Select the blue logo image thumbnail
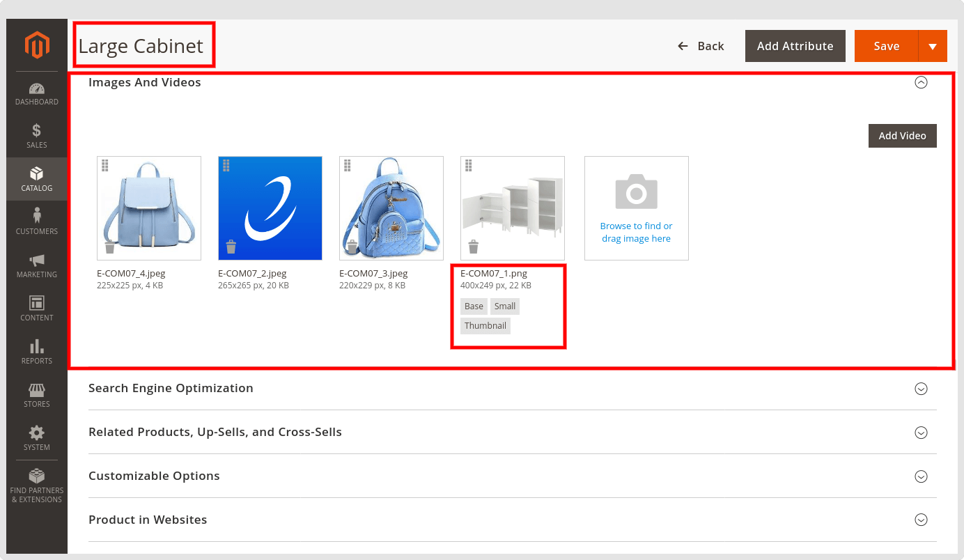 pos(270,208)
